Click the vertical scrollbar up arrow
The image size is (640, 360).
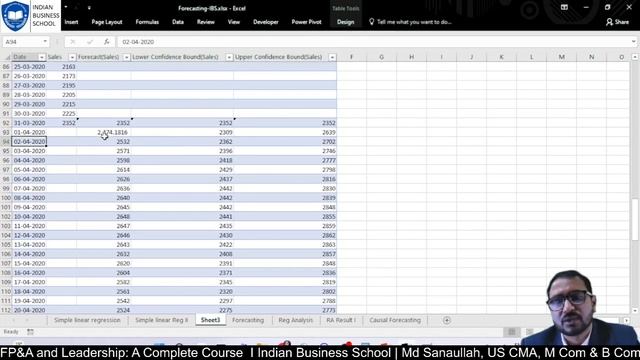(x=635, y=57)
